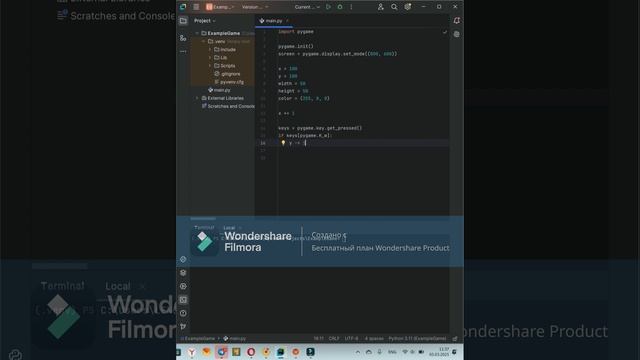640x360 pixels.
Task: Open the taskbar clock and date
Action: coord(439,352)
